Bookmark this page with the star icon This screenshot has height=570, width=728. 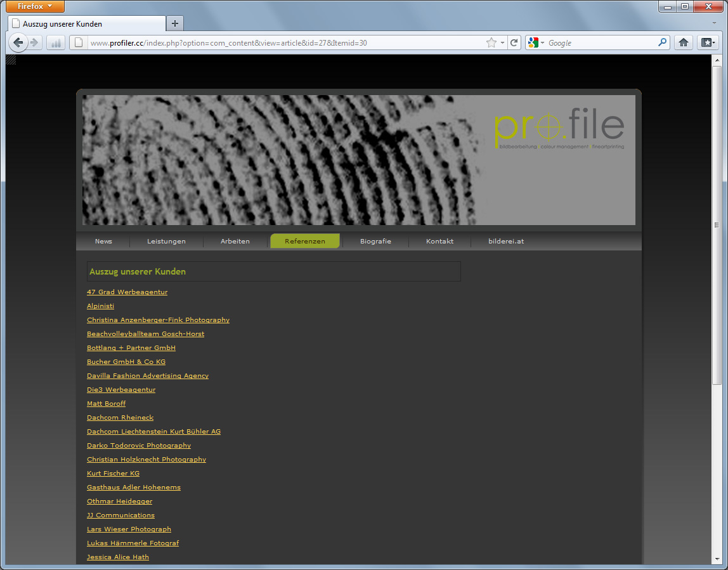(x=491, y=42)
